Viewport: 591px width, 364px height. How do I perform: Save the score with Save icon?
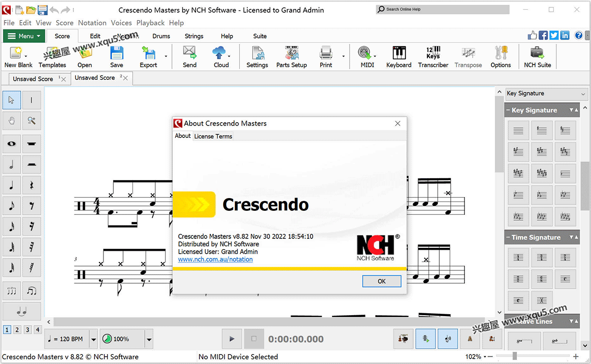coord(117,57)
